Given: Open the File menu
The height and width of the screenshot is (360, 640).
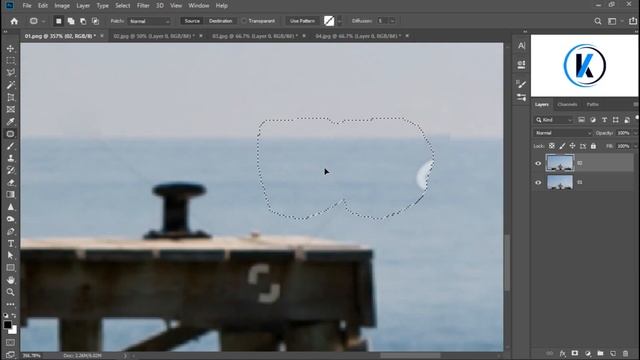Looking at the screenshot, I should point(27,6).
